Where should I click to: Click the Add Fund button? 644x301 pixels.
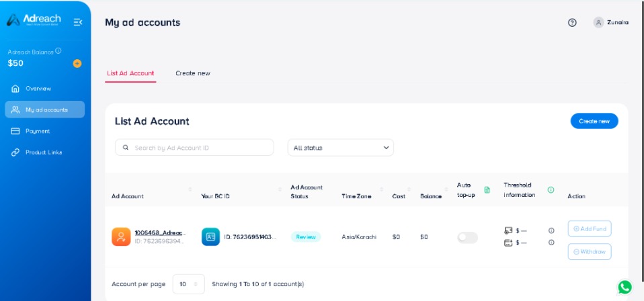tap(589, 229)
